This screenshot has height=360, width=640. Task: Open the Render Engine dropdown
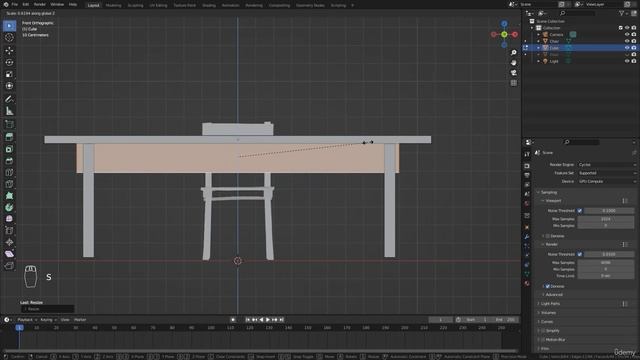[607, 164]
